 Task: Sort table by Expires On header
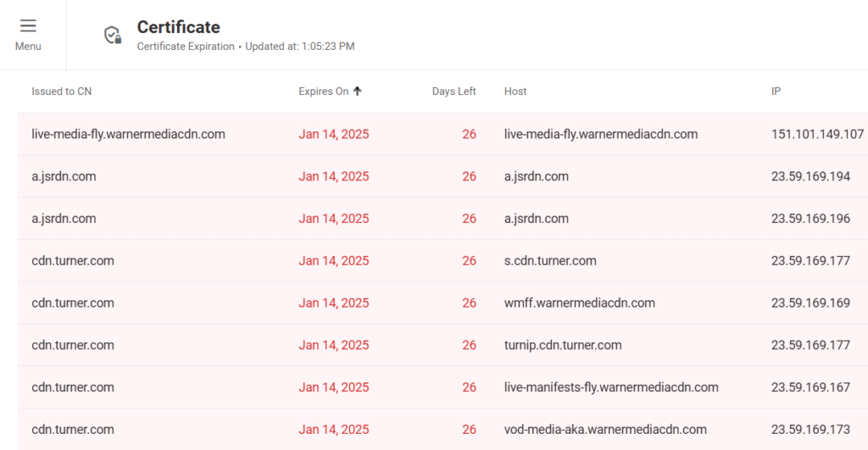tap(324, 92)
